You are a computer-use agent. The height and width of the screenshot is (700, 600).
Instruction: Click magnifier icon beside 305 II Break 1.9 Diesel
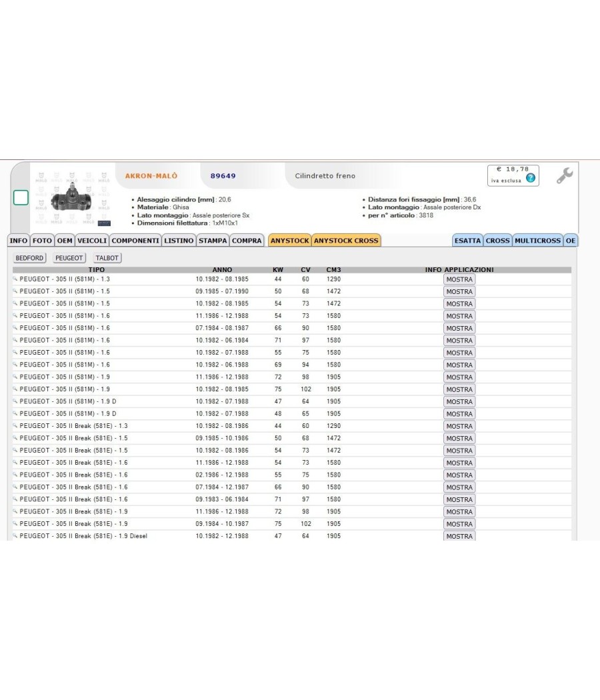pos(15,535)
